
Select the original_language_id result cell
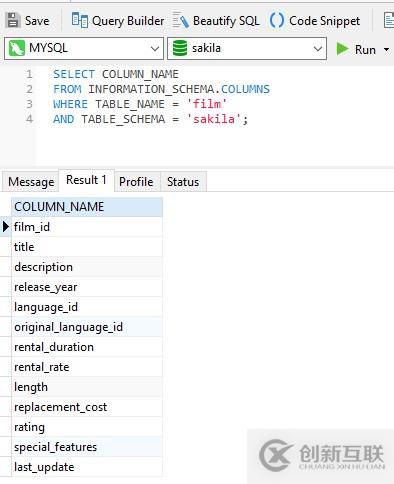pyautogui.click(x=87, y=327)
